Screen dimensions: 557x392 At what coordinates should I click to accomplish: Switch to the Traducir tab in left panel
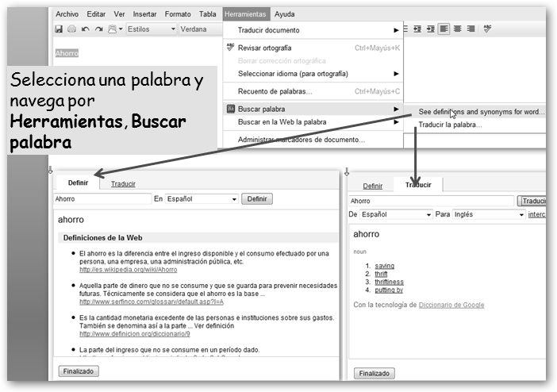(x=123, y=184)
